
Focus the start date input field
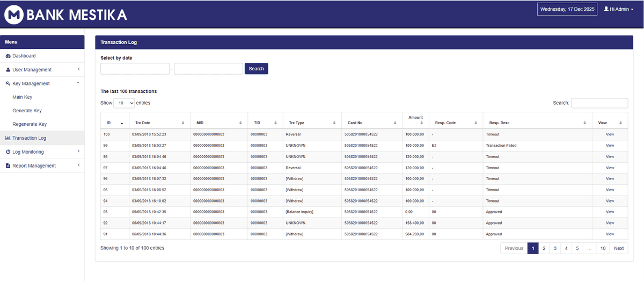(x=135, y=69)
